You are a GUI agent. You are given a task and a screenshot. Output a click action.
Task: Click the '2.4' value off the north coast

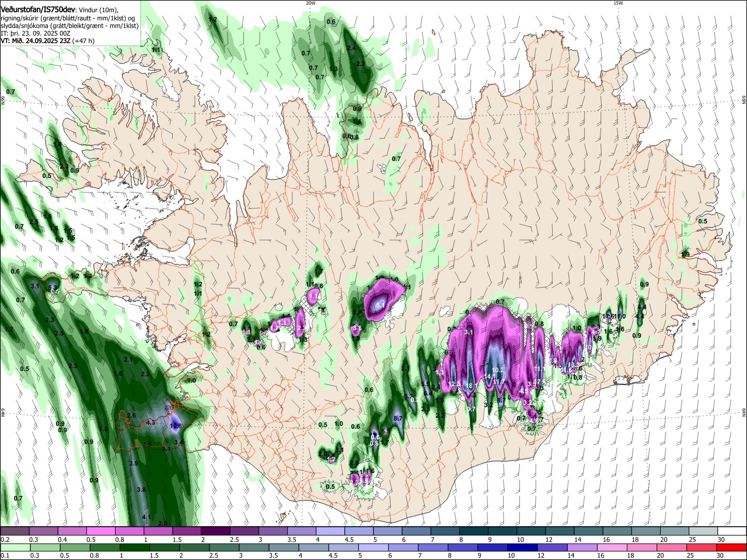pyautogui.click(x=351, y=48)
